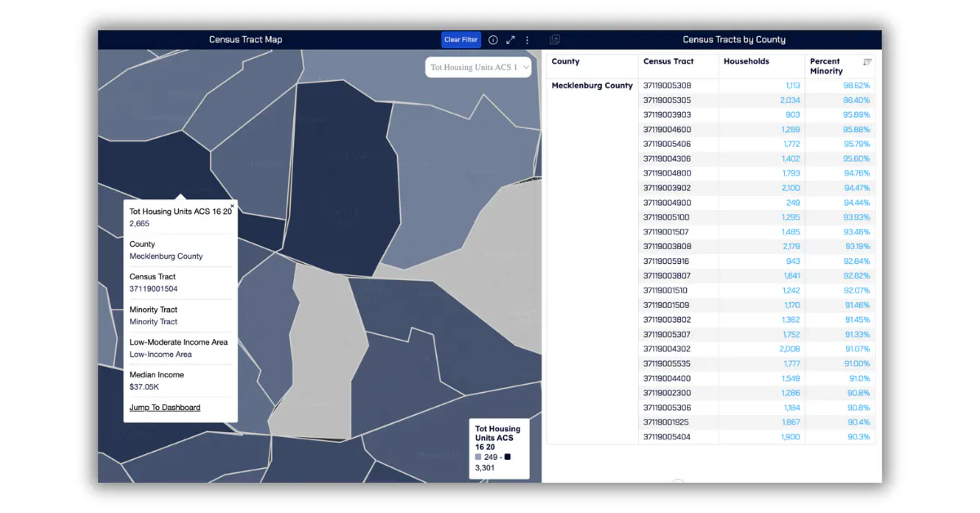The image size is (980, 513).
Task: Open the Tot Housing Units ACS dropdown
Action: (x=479, y=67)
